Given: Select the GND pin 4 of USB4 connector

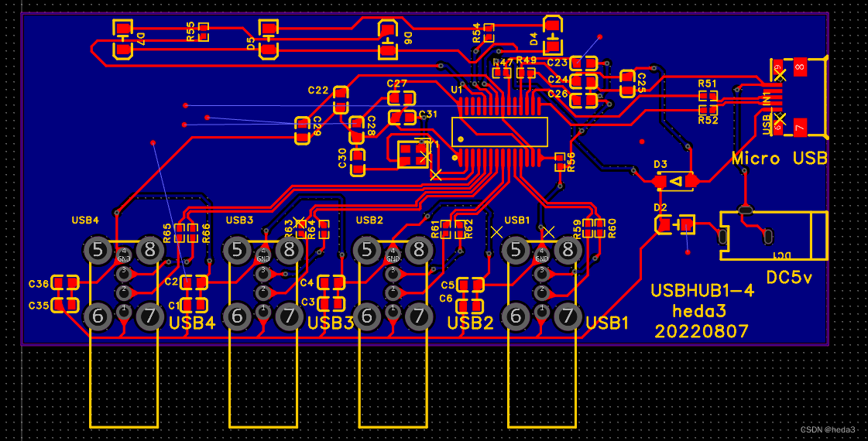Looking at the screenshot, I should click(123, 255).
